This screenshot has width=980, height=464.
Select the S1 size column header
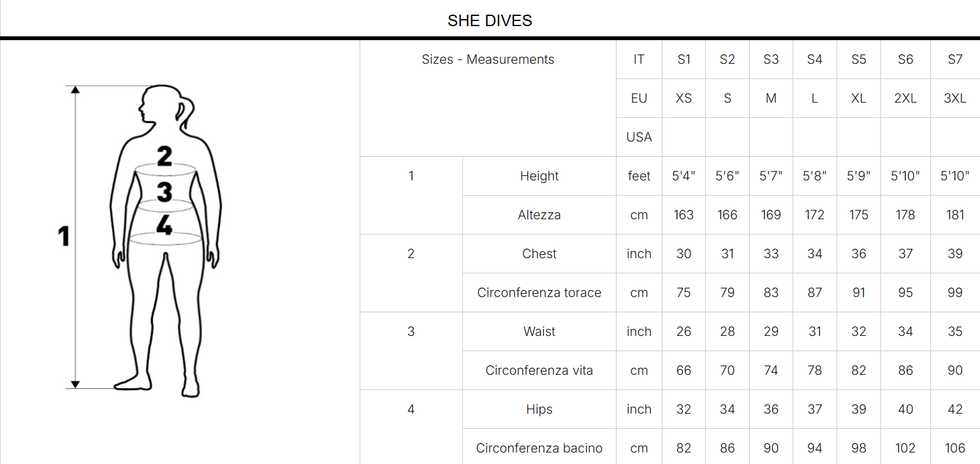(x=684, y=59)
